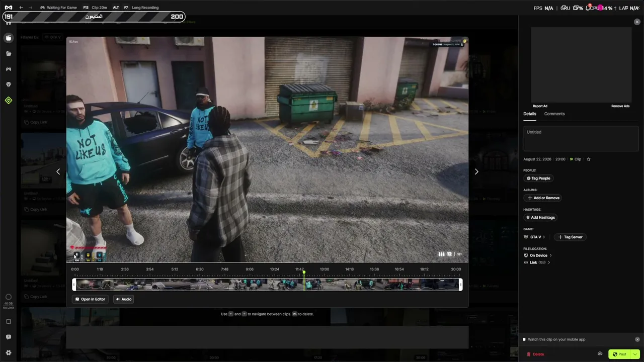644x362 pixels.
Task: Show the next clip with right arrow
Action: coord(476,171)
